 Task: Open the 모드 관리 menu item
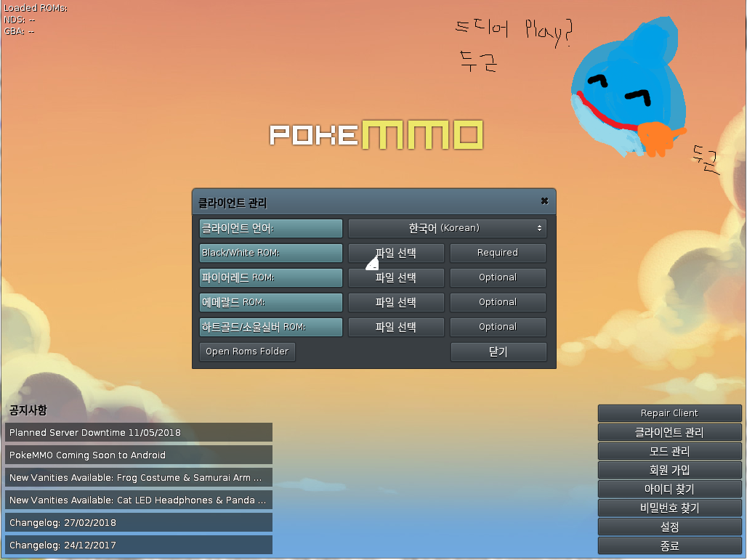[669, 451]
